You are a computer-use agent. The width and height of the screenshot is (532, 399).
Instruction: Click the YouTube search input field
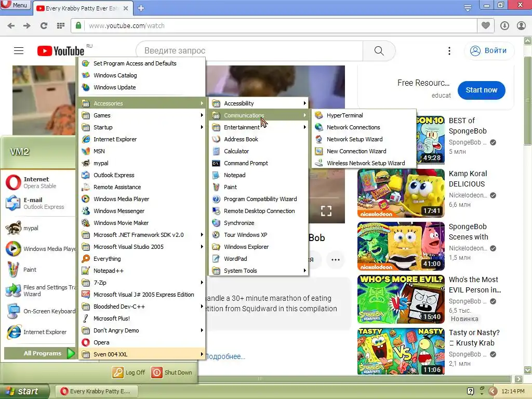coord(249,50)
